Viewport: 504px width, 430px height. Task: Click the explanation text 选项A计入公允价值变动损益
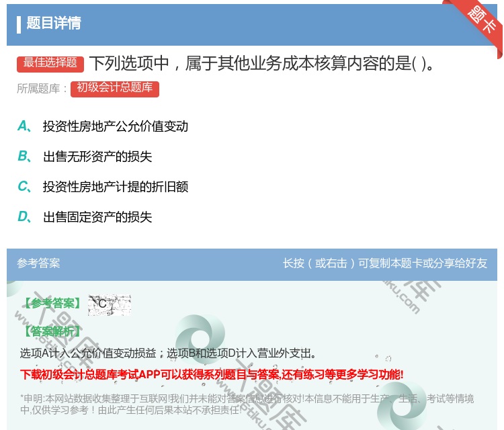(x=168, y=353)
